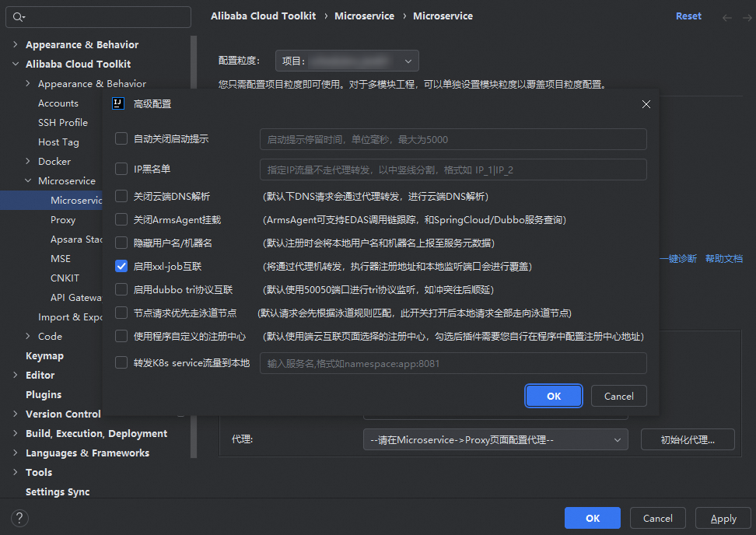The image size is (756, 535).
Task: Expand the Tools settings node
Action: pos(16,472)
